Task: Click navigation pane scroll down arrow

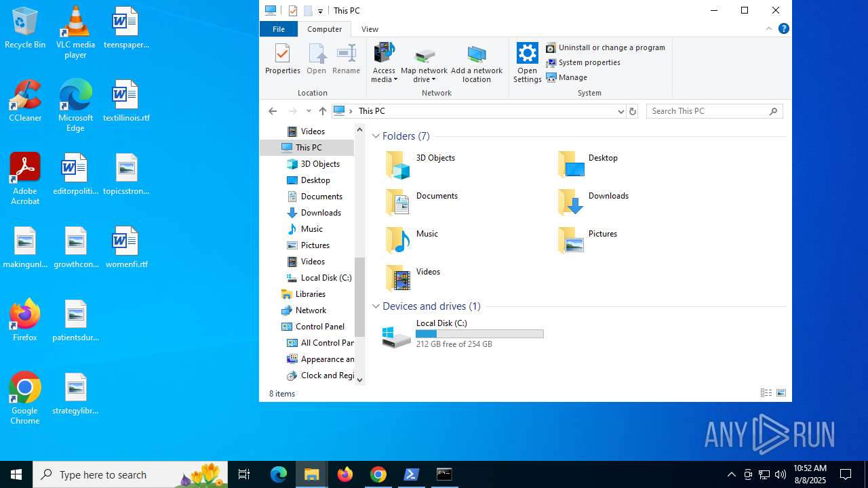Action: point(360,380)
